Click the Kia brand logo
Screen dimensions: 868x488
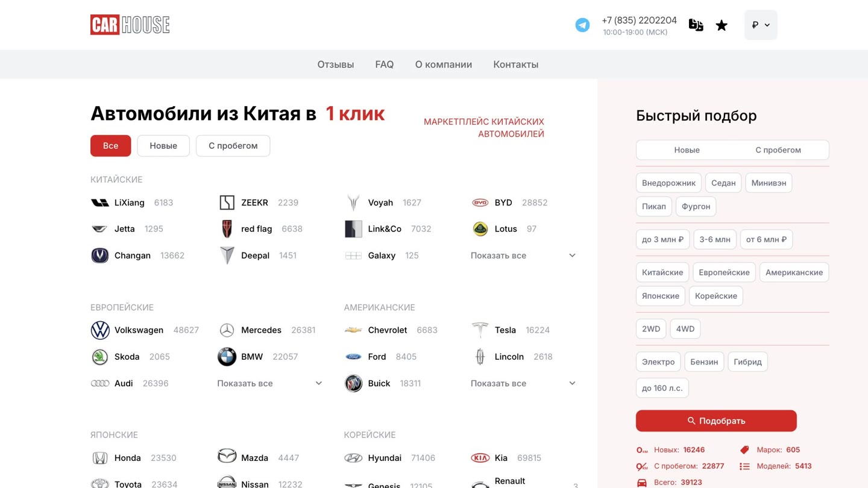point(480,458)
